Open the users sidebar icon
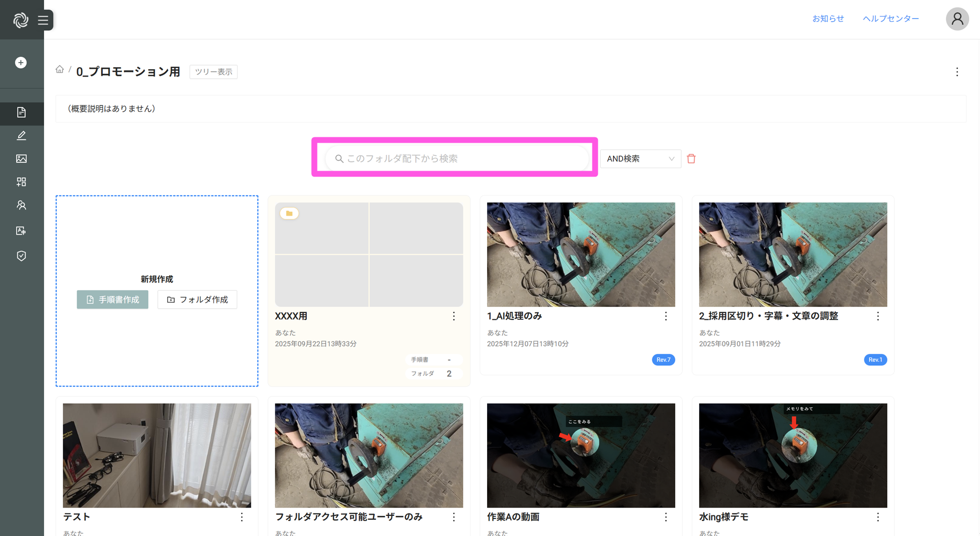 click(21, 205)
